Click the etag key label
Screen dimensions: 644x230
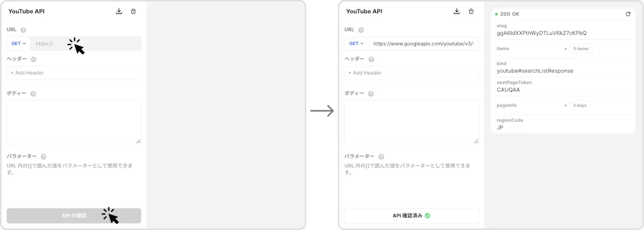(x=502, y=26)
